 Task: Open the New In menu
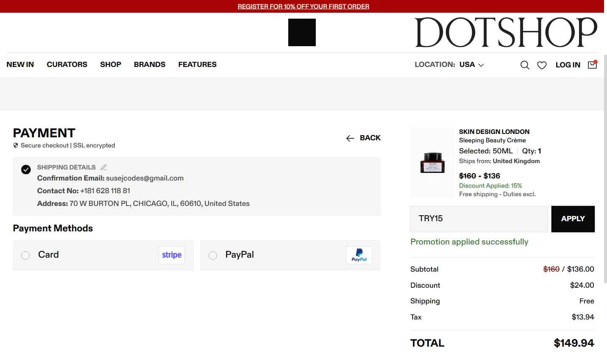(20, 64)
